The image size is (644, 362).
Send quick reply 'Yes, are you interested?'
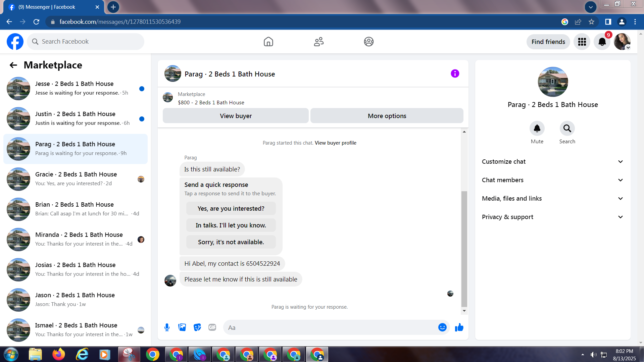[x=231, y=208]
